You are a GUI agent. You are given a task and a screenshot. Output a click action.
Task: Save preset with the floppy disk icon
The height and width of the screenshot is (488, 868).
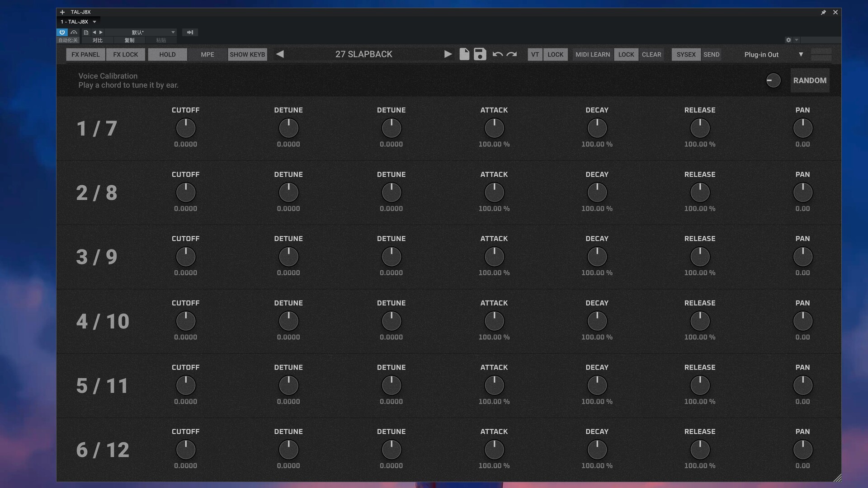pyautogui.click(x=480, y=54)
